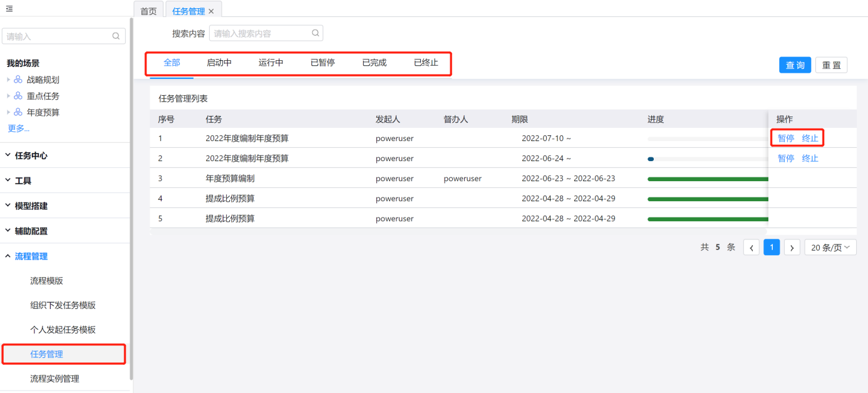Screen dimensions: 868x393
Task: Expand the 年度预算 tree node
Action: click(9, 113)
